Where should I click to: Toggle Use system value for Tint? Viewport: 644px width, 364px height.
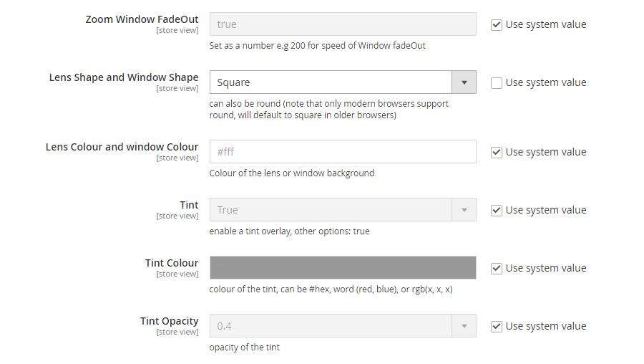(x=496, y=210)
